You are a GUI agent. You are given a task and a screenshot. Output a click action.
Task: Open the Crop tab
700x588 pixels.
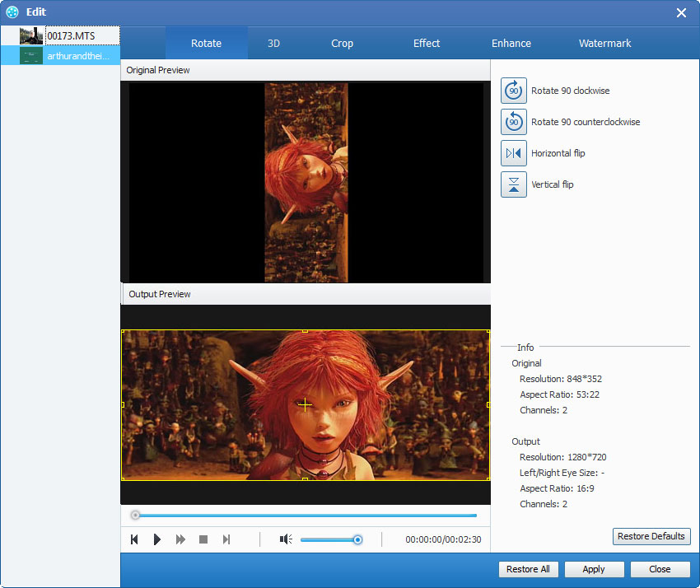pos(342,44)
